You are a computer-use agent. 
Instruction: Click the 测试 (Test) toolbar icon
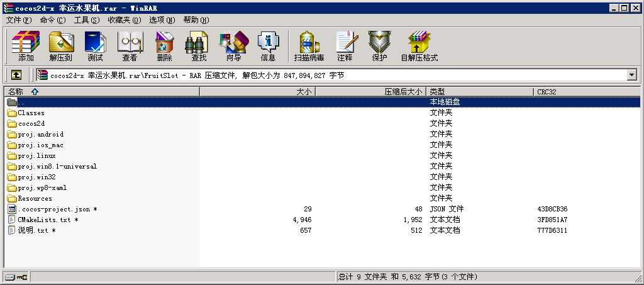[x=95, y=42]
